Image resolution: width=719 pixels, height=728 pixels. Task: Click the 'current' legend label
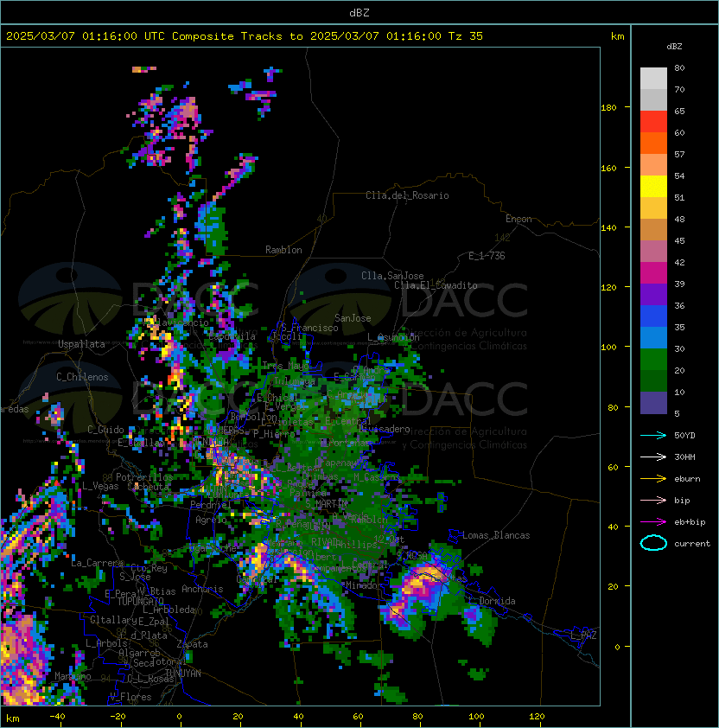(692, 543)
